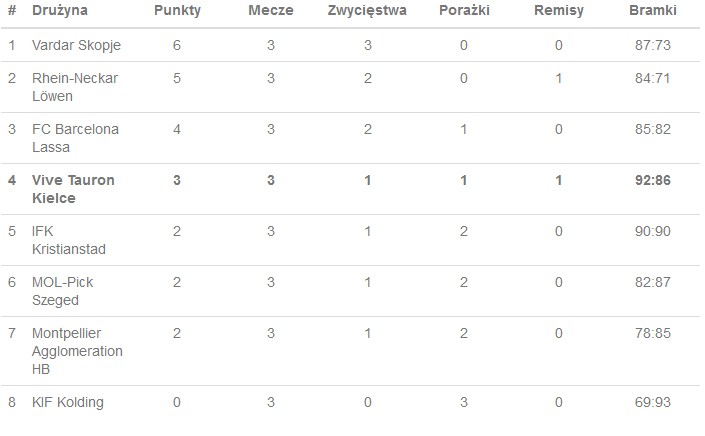Click the Zwycięstwa column header
The width and height of the screenshot is (705, 436).
pyautogui.click(x=367, y=10)
